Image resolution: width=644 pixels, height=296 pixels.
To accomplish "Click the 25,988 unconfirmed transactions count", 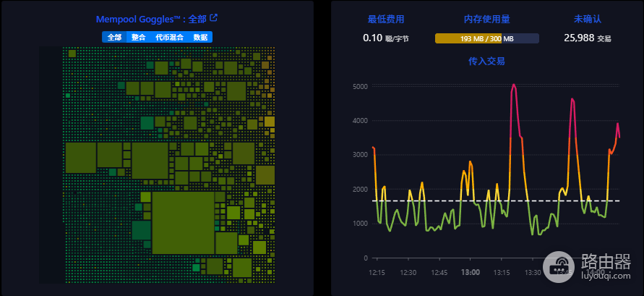I will [x=579, y=38].
